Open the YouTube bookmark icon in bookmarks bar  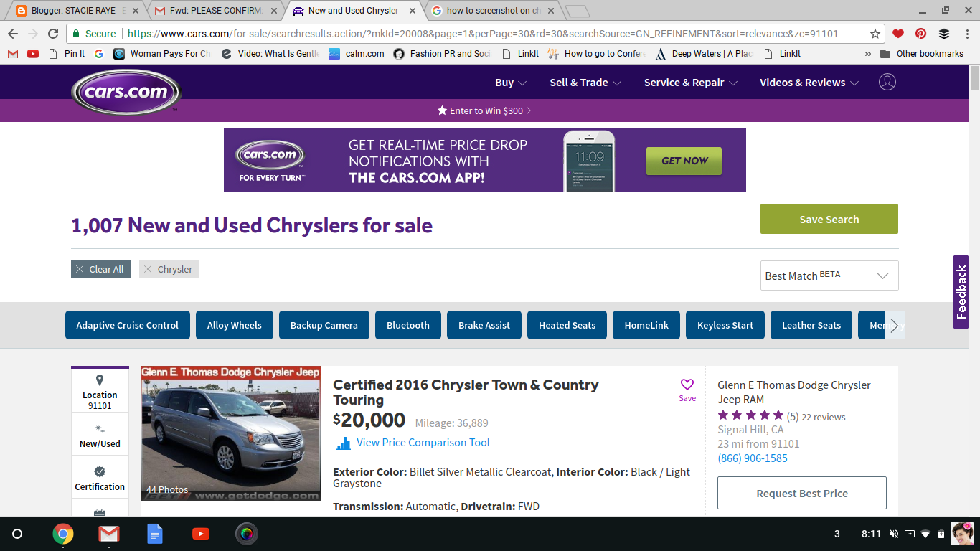point(33,54)
